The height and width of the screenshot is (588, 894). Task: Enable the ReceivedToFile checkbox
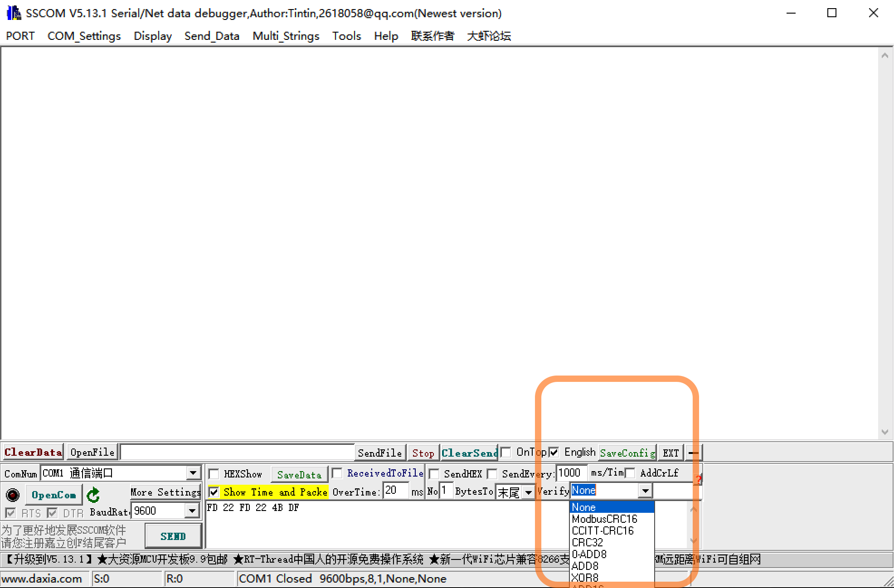337,473
